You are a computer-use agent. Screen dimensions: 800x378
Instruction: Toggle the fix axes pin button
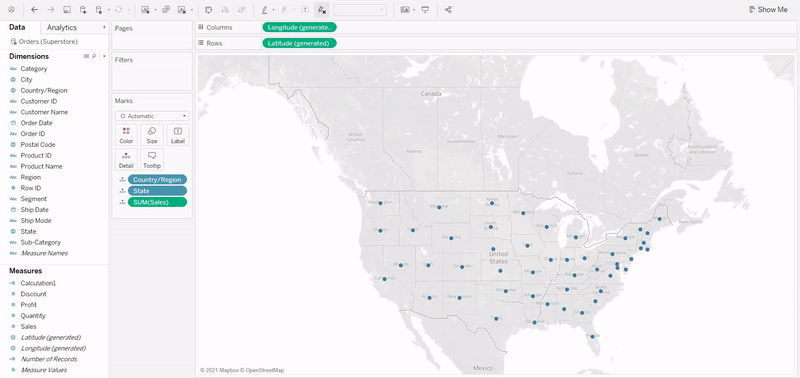321,10
